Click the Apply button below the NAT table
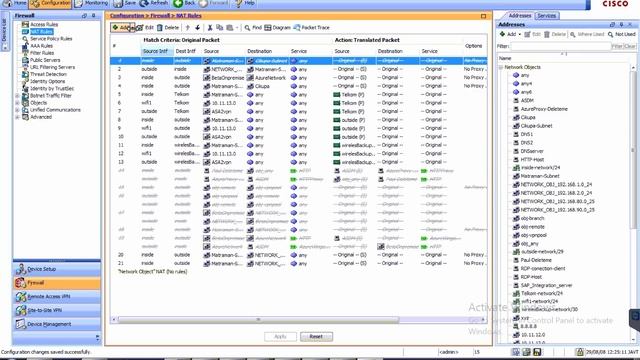This screenshot has height=360, width=640. 280,337
